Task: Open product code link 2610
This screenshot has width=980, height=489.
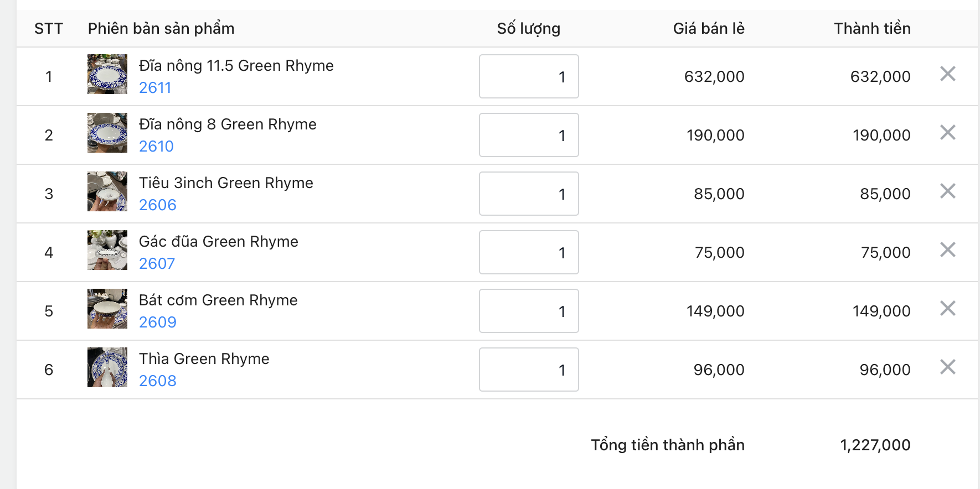Action: point(156,147)
